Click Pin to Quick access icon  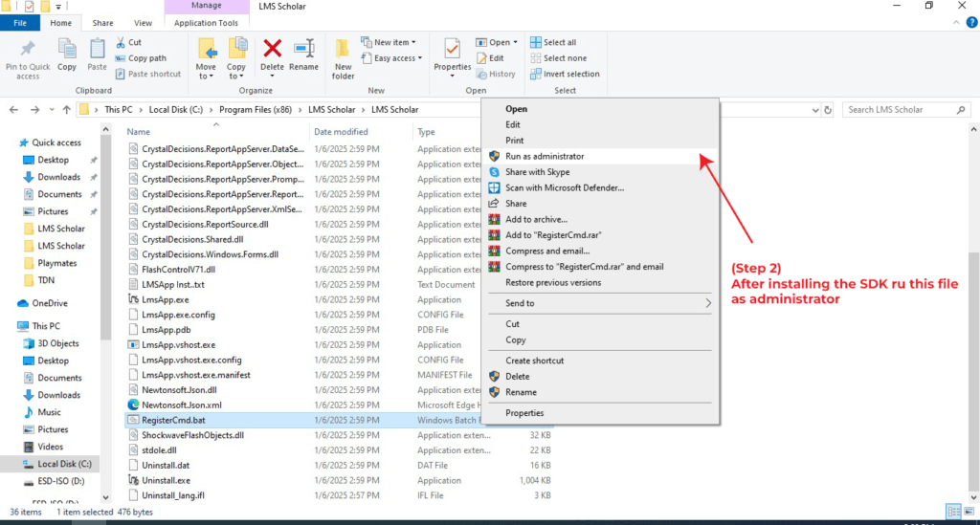click(28, 50)
